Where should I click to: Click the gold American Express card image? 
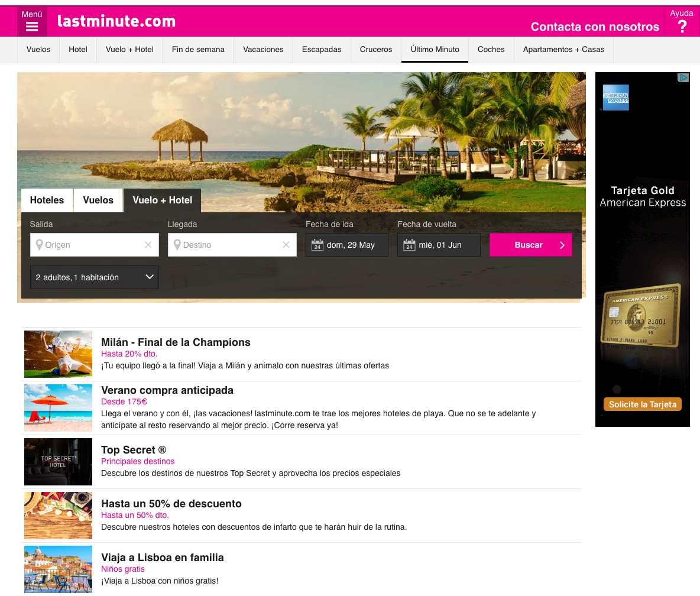(x=641, y=316)
